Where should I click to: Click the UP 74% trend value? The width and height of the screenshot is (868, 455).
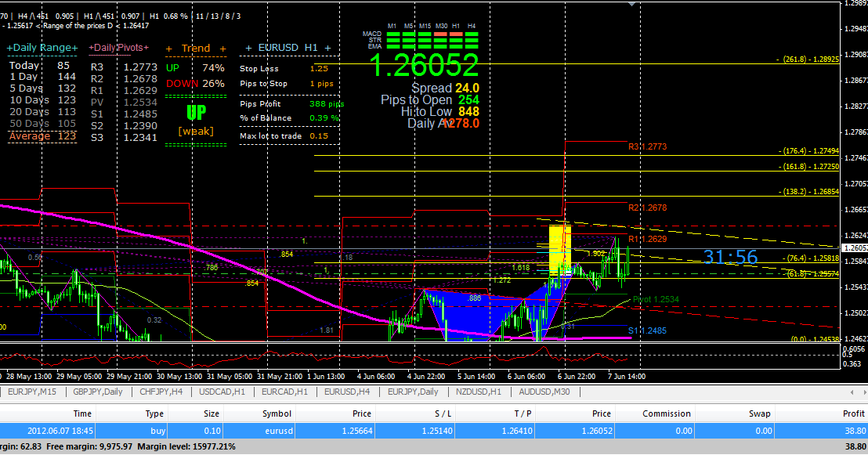[x=195, y=68]
